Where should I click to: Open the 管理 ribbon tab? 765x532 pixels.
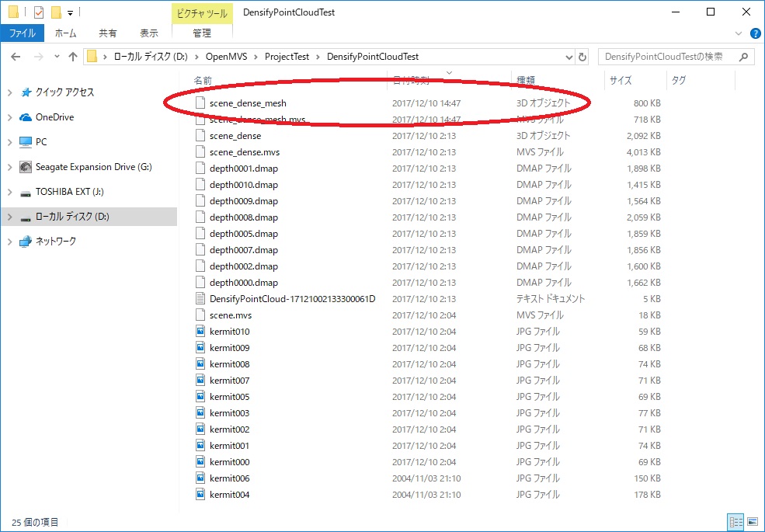pos(202,33)
